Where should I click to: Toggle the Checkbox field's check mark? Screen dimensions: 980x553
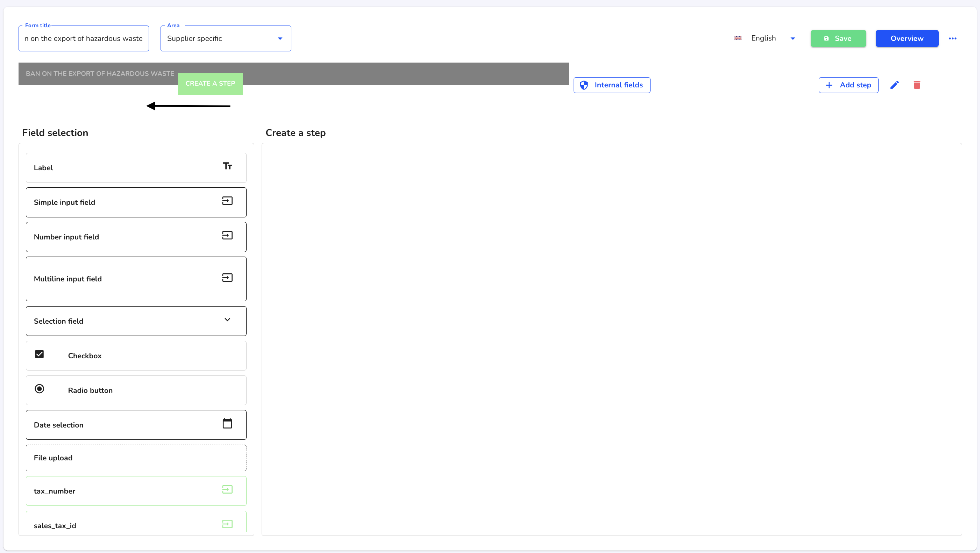tap(39, 354)
